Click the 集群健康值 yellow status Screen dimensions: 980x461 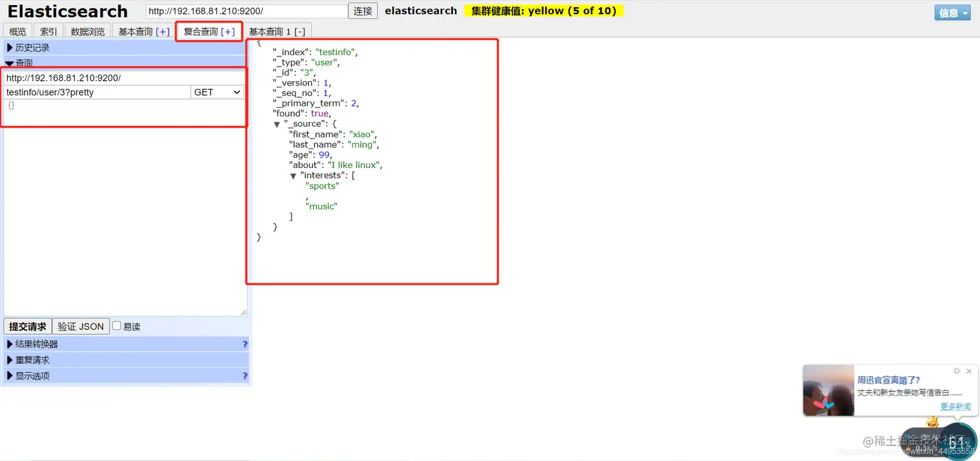[x=544, y=11]
